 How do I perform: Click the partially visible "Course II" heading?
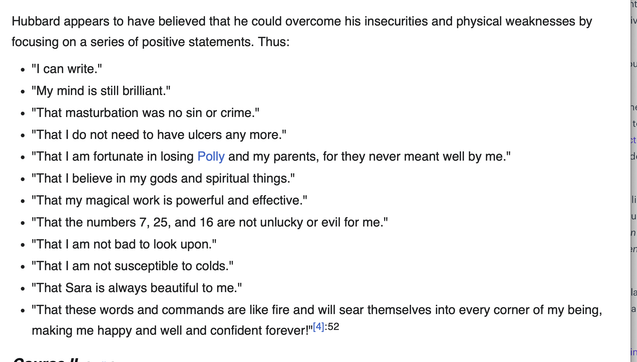pos(46,360)
